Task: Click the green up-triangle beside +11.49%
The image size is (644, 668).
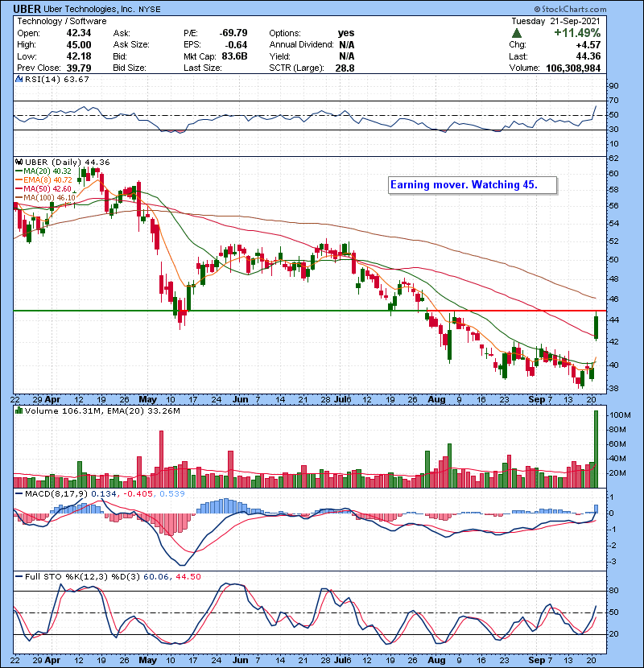Action: pos(516,33)
